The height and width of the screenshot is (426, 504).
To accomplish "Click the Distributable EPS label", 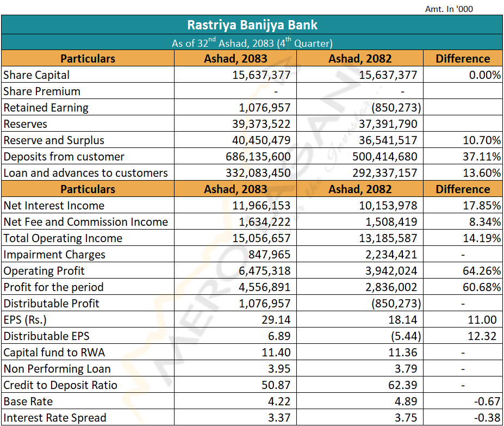I will (46, 336).
